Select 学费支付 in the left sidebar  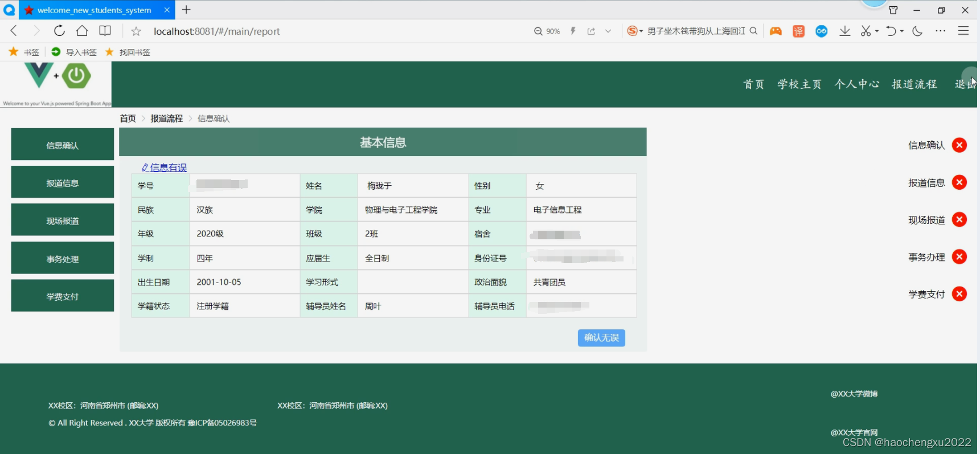point(63,296)
